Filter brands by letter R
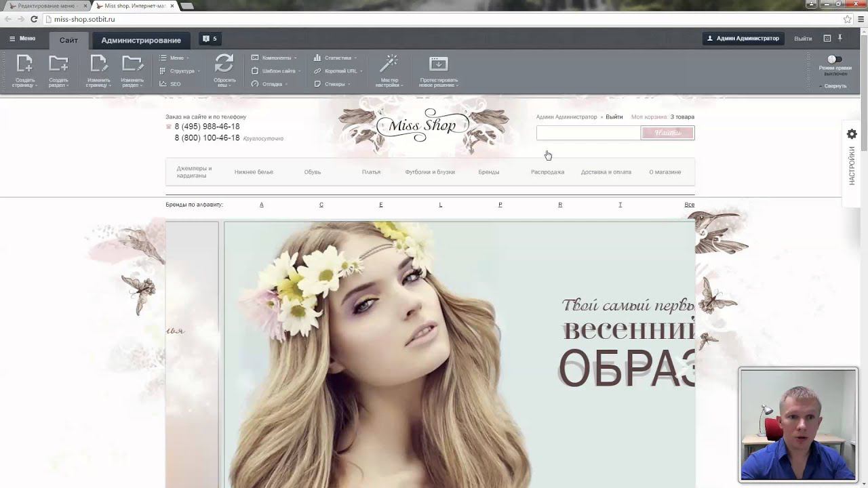This screenshot has height=488, width=868. [x=560, y=205]
